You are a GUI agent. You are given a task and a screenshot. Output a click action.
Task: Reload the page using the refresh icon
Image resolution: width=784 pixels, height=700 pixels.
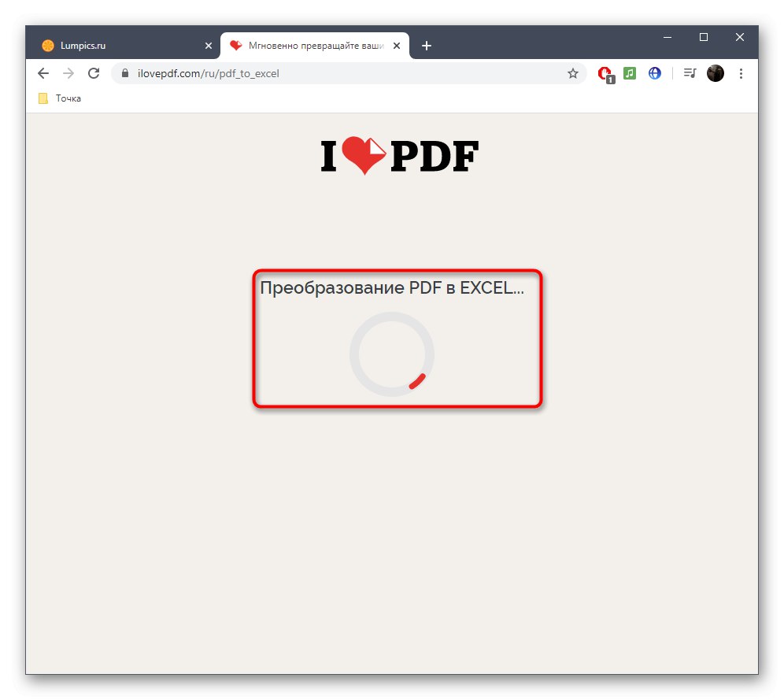94,72
